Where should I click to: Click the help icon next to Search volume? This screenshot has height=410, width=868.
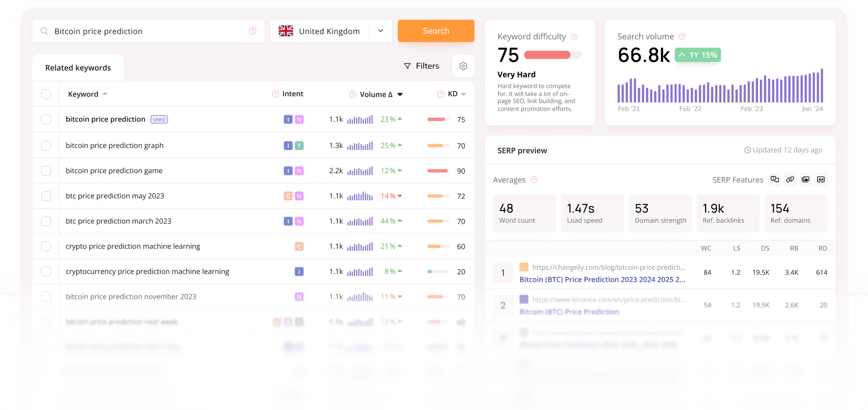coord(682,37)
